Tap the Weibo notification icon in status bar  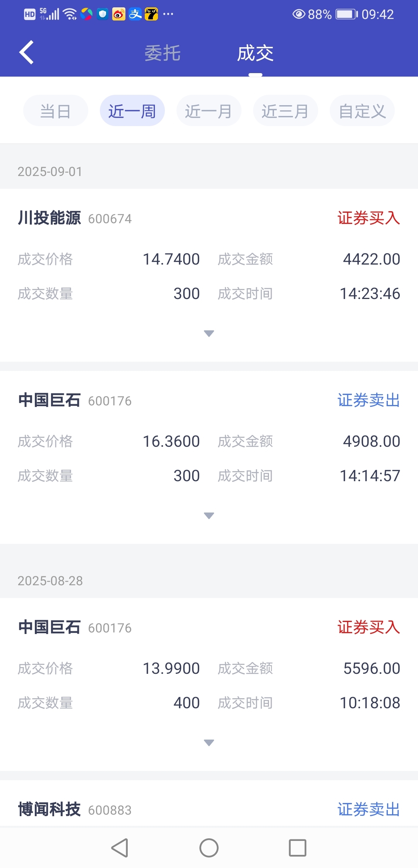[119, 14]
